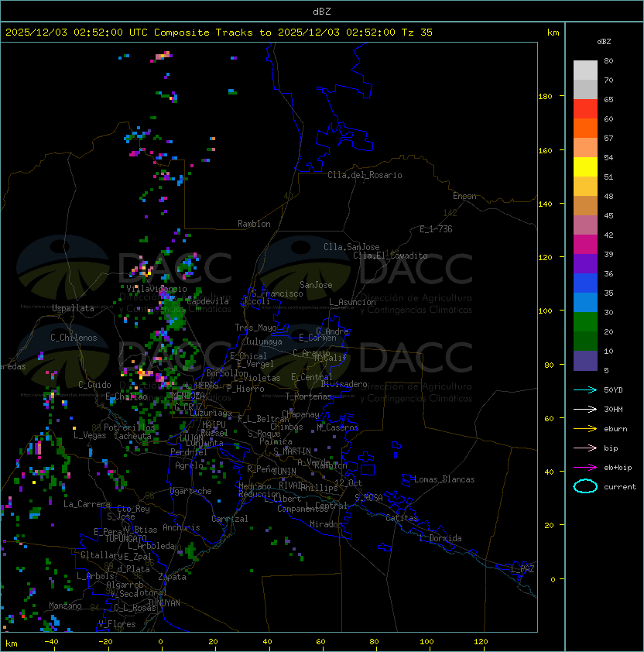The width and height of the screenshot is (644, 652).
Task: Click the TUNUYAN map label
Action: click(164, 603)
